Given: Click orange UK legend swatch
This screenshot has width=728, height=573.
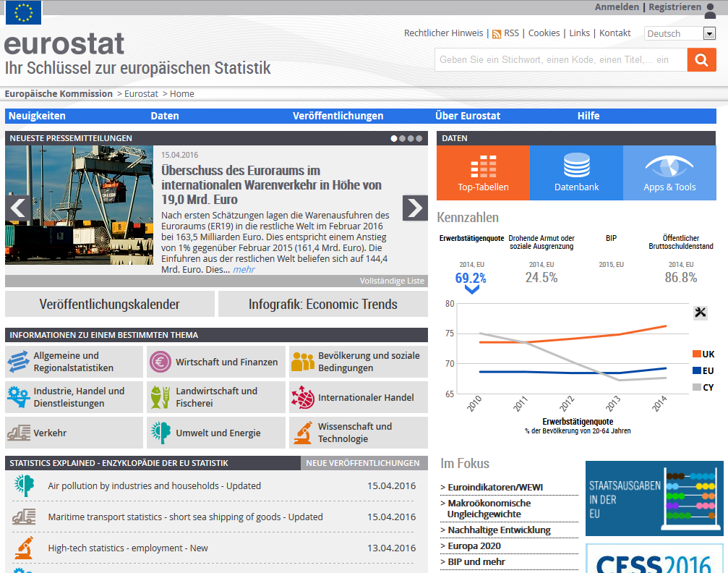Looking at the screenshot, I should 696,354.
